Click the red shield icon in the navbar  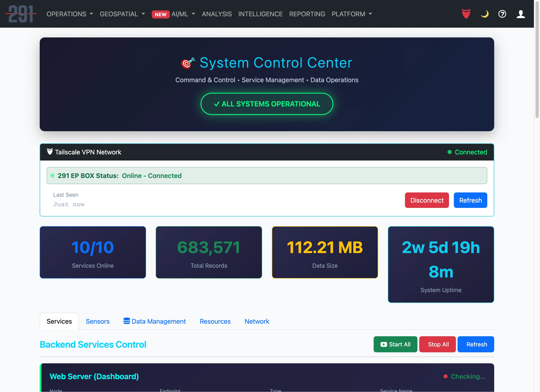pos(466,14)
